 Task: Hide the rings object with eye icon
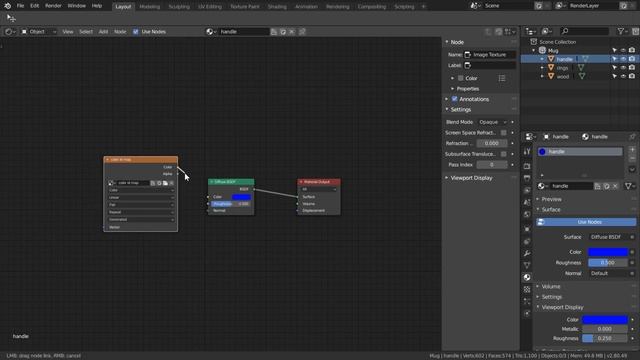[x=623, y=67]
